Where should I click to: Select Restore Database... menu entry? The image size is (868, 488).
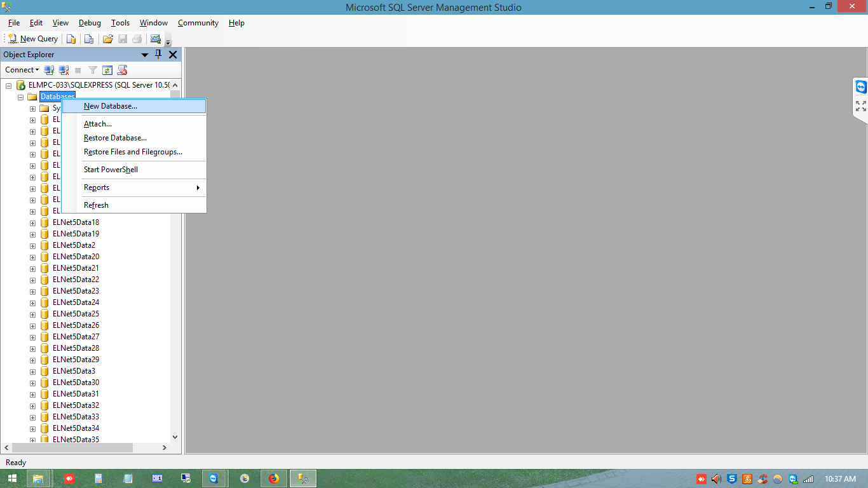[x=134, y=138]
